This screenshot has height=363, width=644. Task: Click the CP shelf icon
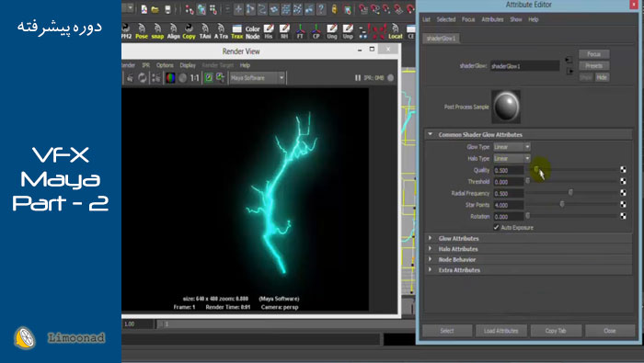pos(316,31)
